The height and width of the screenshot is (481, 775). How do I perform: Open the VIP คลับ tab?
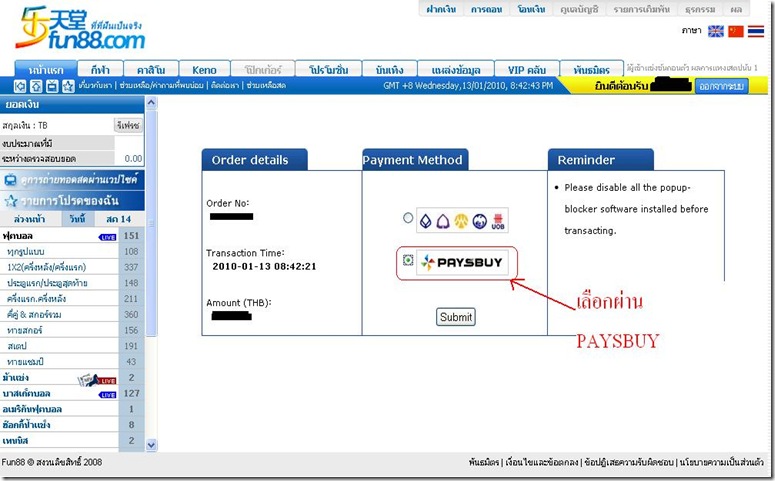point(527,70)
